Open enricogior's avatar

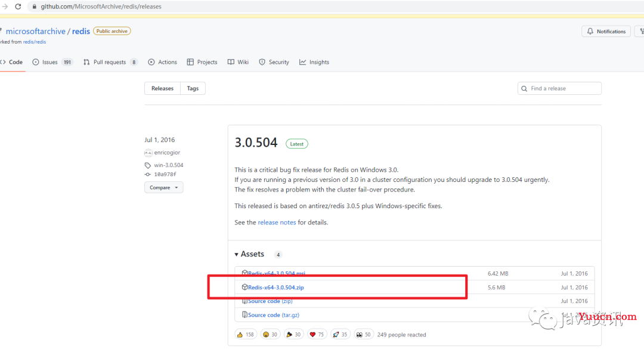tap(148, 153)
